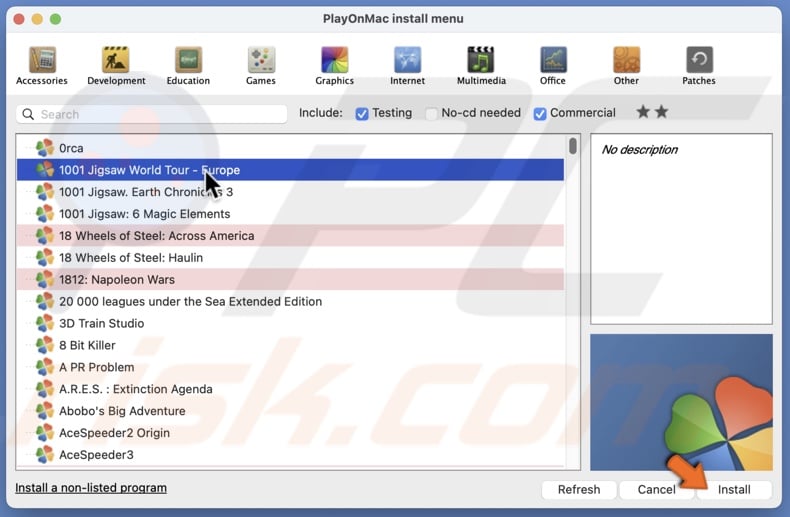The image size is (790, 517).
Task: Focus the Search input field
Action: 152,114
